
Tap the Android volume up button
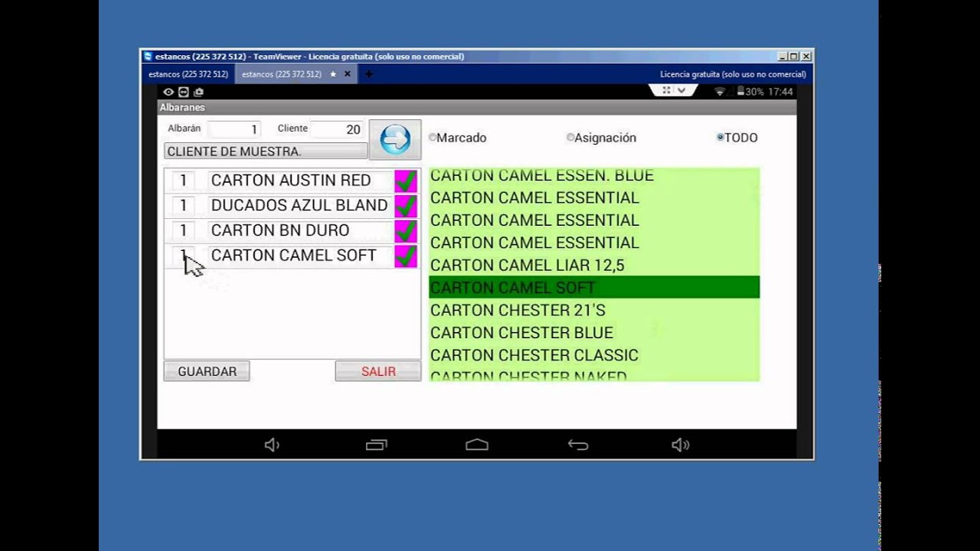[680, 445]
